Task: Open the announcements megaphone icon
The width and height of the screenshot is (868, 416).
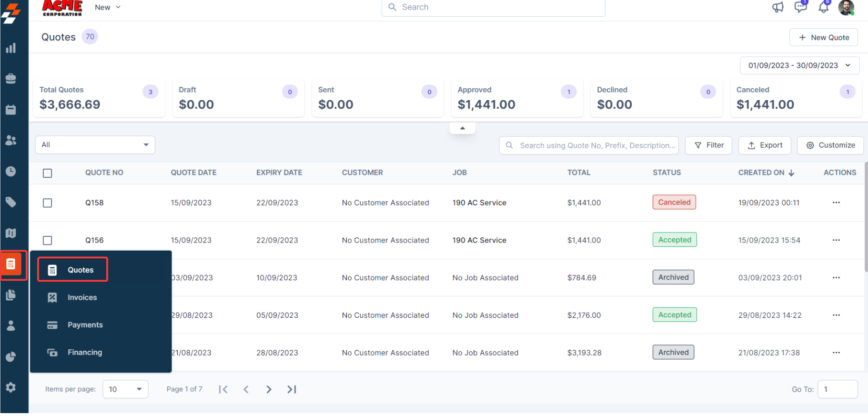Action: point(777,7)
